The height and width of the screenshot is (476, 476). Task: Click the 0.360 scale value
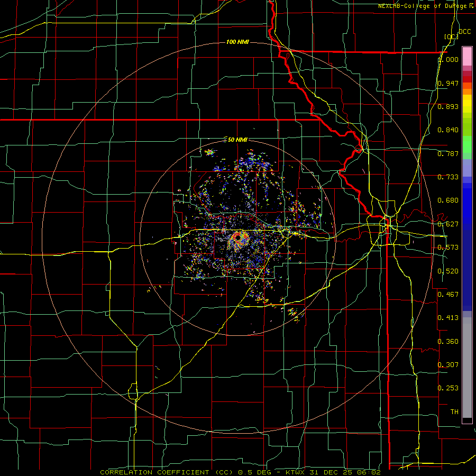tap(448, 341)
